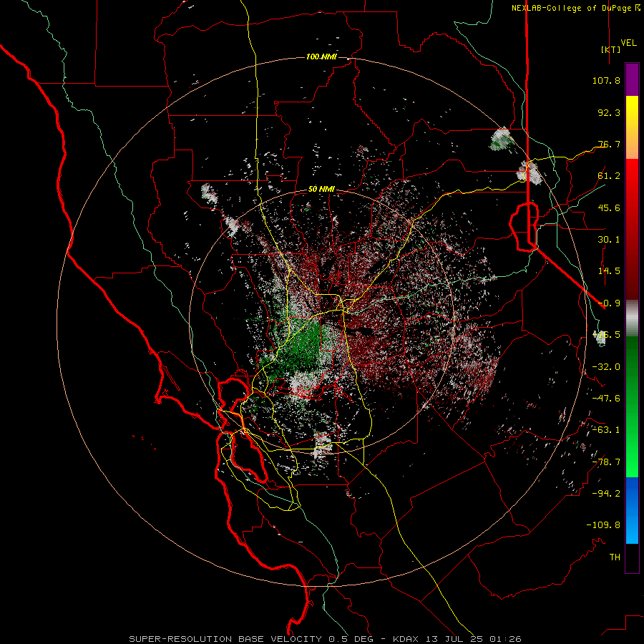Click the 76.7 velocity scale value
The width and height of the screenshot is (644, 644).
[609, 144]
